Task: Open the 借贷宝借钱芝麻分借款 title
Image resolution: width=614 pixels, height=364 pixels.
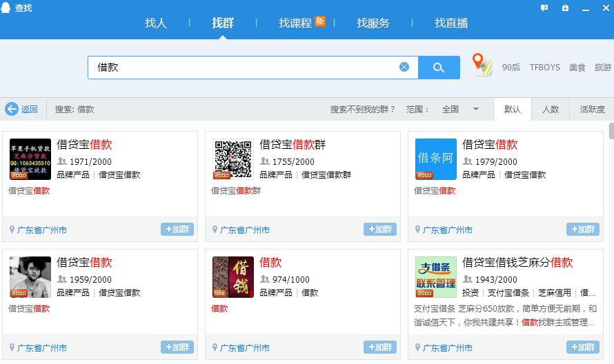Action: [517, 262]
